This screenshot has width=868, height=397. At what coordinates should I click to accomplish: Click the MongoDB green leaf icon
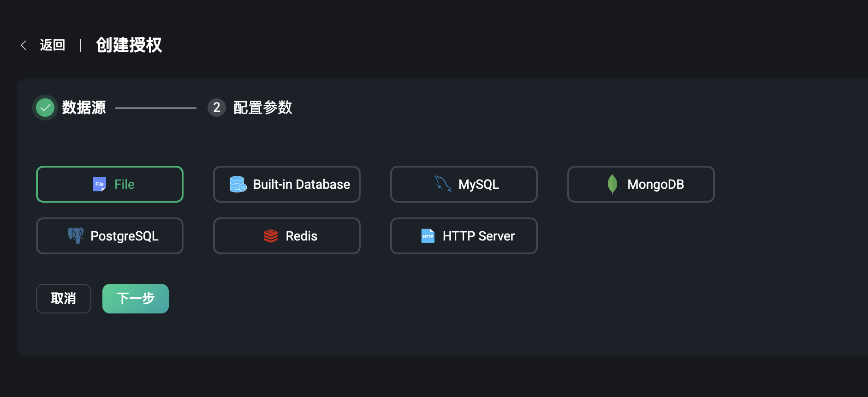click(x=612, y=184)
